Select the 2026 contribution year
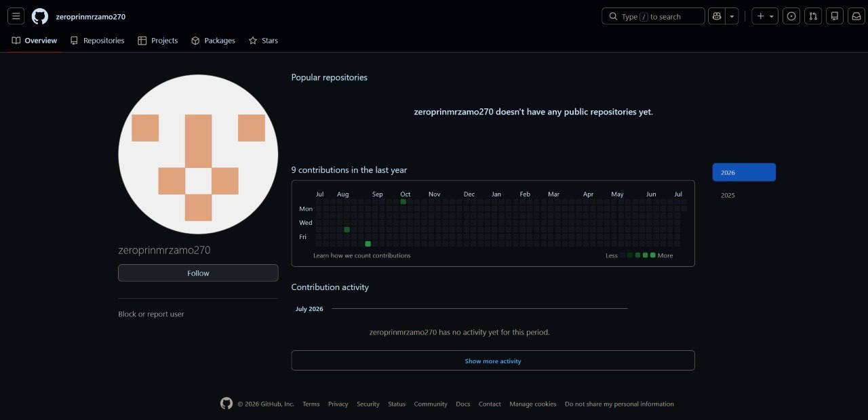 click(x=744, y=172)
